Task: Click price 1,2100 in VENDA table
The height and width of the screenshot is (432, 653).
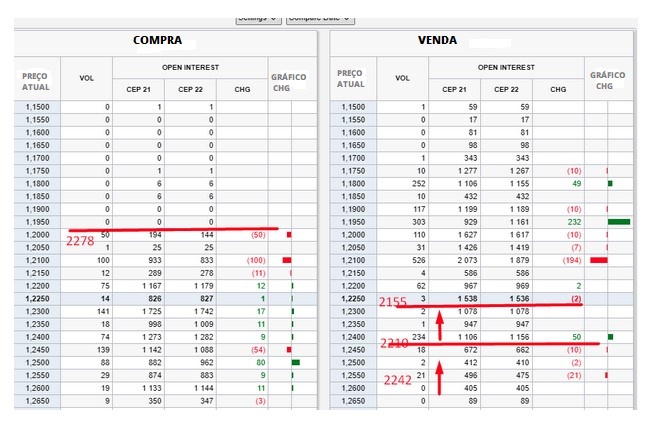Action: pos(353,260)
